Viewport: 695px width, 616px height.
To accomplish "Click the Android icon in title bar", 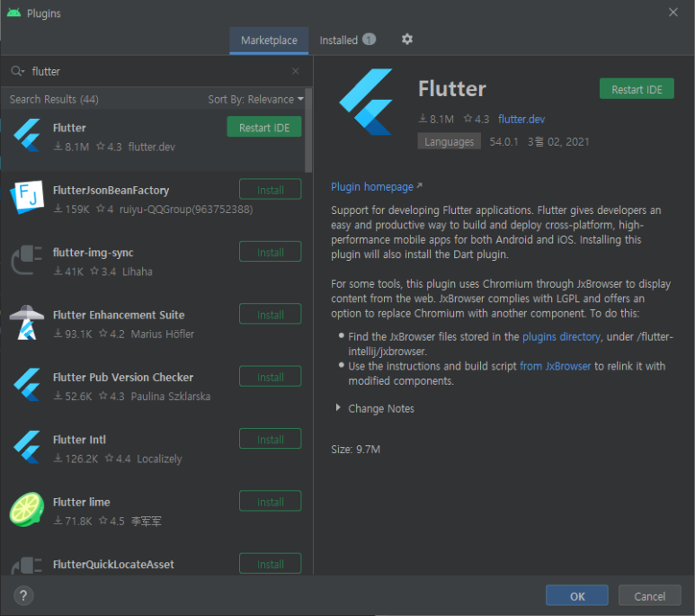I will coord(13,13).
